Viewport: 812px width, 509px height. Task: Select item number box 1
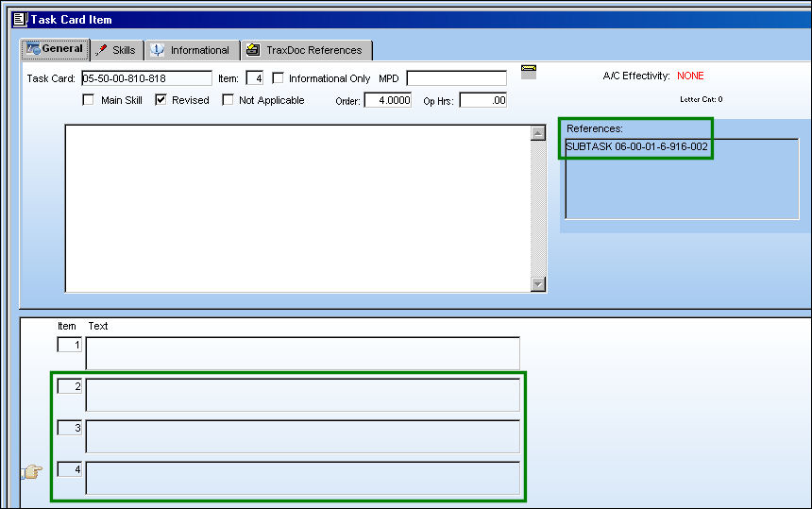click(69, 345)
